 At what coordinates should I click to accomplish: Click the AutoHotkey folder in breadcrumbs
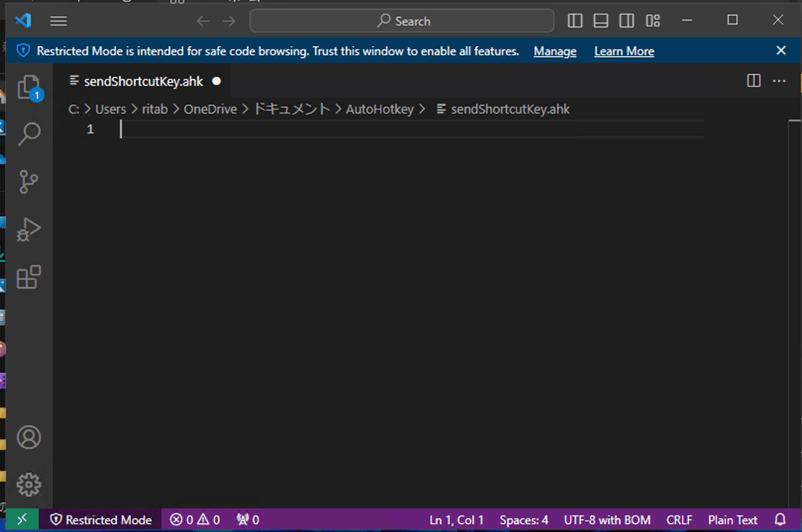(380, 109)
